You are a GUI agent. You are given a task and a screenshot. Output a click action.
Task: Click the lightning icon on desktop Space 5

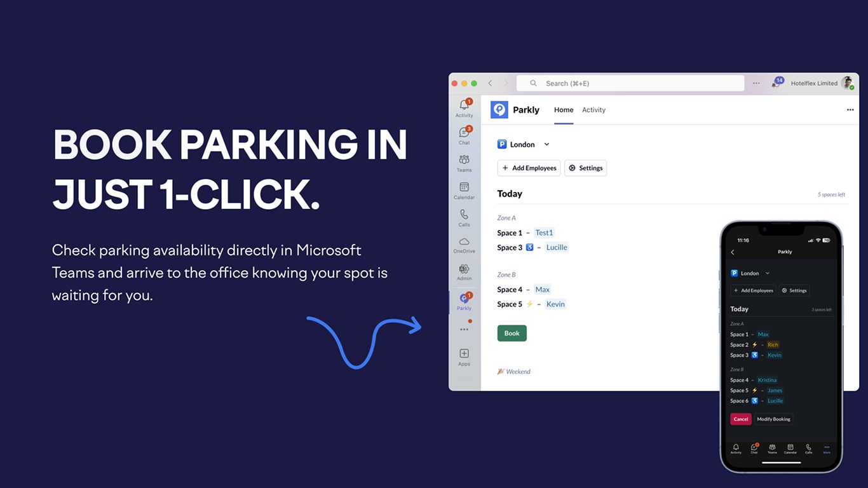[x=529, y=304]
